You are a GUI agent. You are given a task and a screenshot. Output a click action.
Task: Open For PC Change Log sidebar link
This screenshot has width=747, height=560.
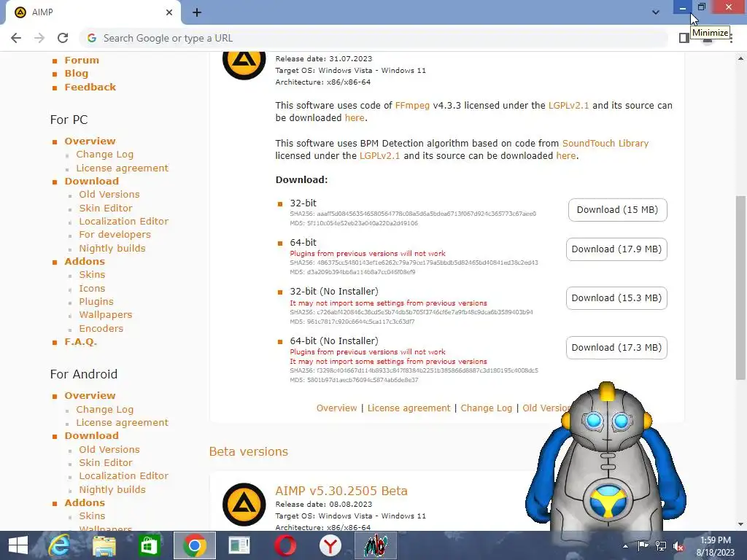pos(105,155)
